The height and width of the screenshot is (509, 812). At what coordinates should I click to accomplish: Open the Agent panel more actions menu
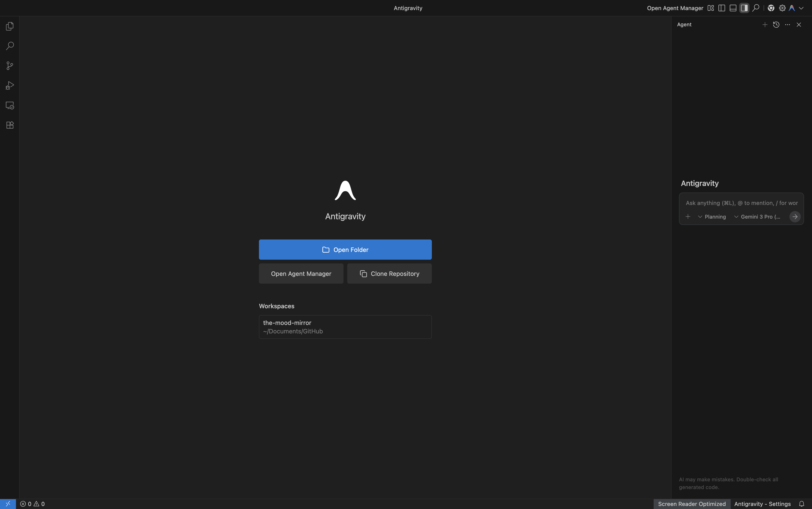click(x=787, y=25)
